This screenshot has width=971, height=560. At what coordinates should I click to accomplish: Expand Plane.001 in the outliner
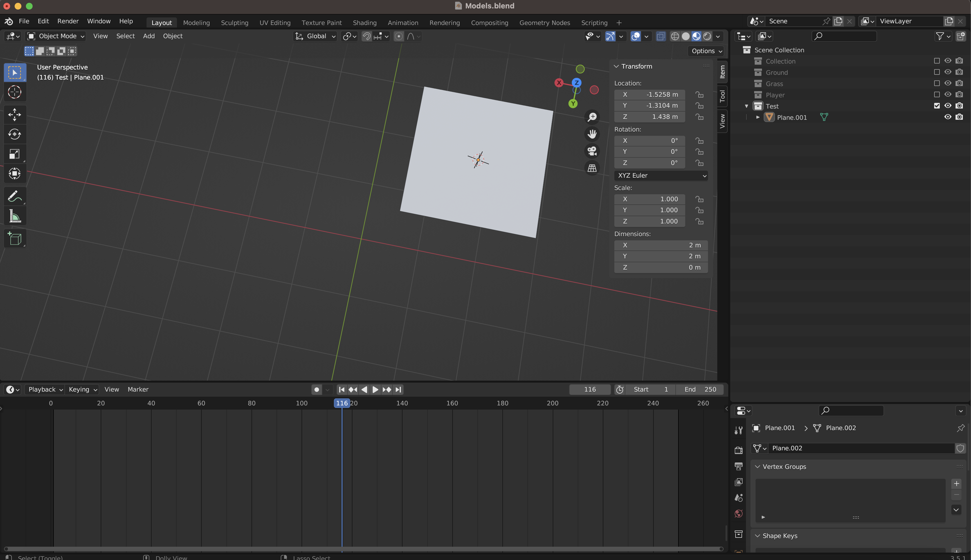tap(758, 117)
